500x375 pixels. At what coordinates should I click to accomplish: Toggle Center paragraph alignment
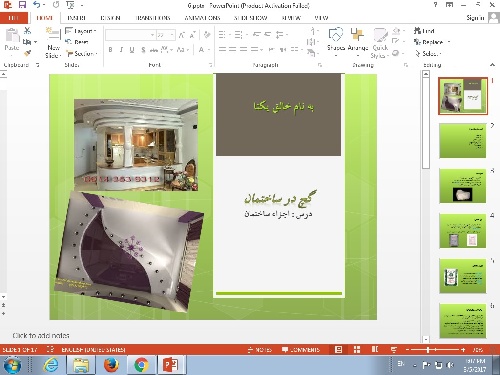(233, 49)
